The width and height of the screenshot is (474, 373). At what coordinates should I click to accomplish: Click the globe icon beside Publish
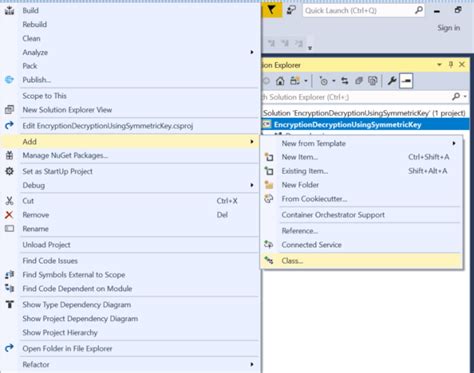point(9,80)
